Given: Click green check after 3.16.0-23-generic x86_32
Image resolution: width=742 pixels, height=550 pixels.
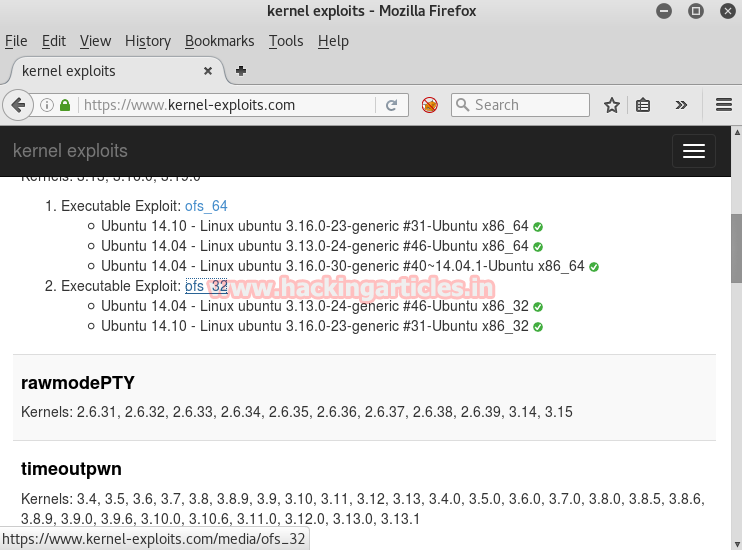Looking at the screenshot, I should click(538, 327).
